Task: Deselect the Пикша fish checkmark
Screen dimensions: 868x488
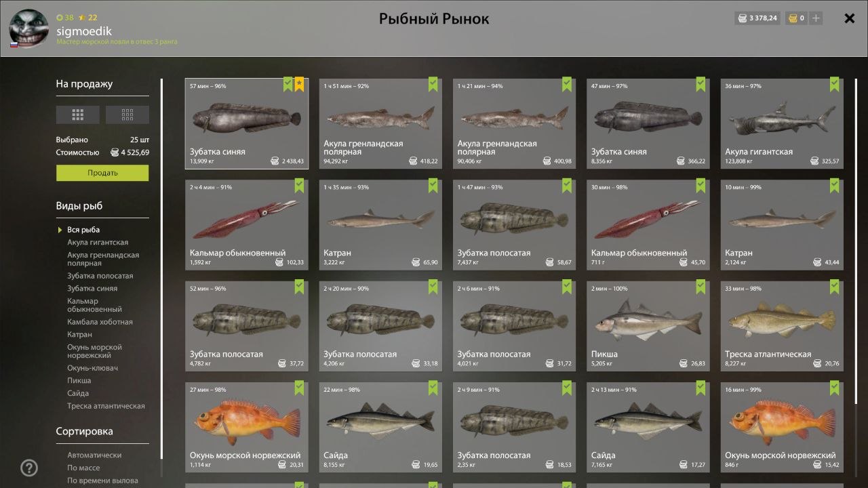Action: coord(701,287)
